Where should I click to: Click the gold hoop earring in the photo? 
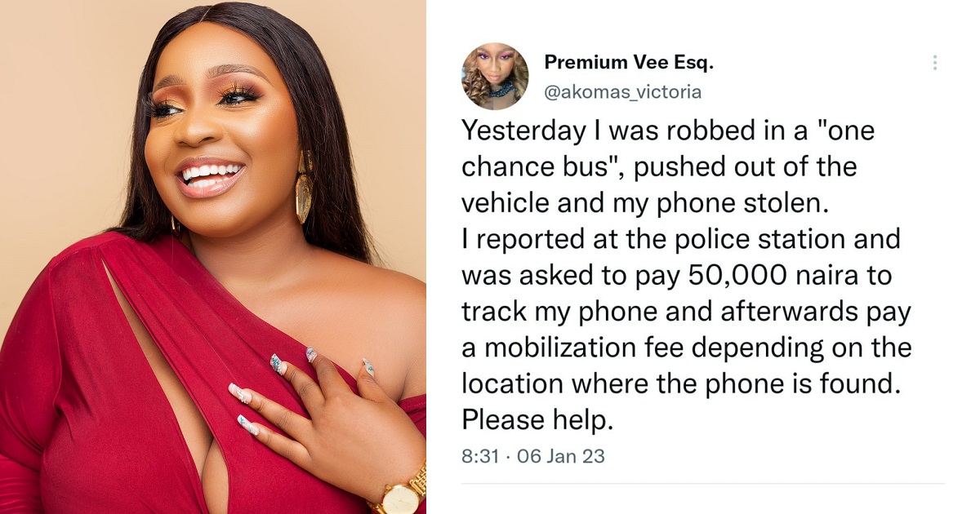pyautogui.click(x=304, y=188)
